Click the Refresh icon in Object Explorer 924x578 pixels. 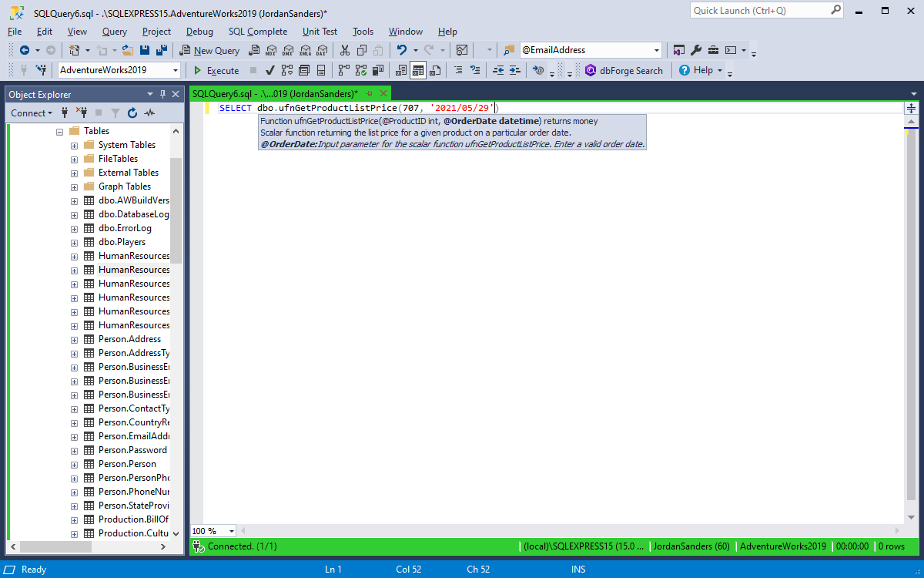pyautogui.click(x=131, y=113)
